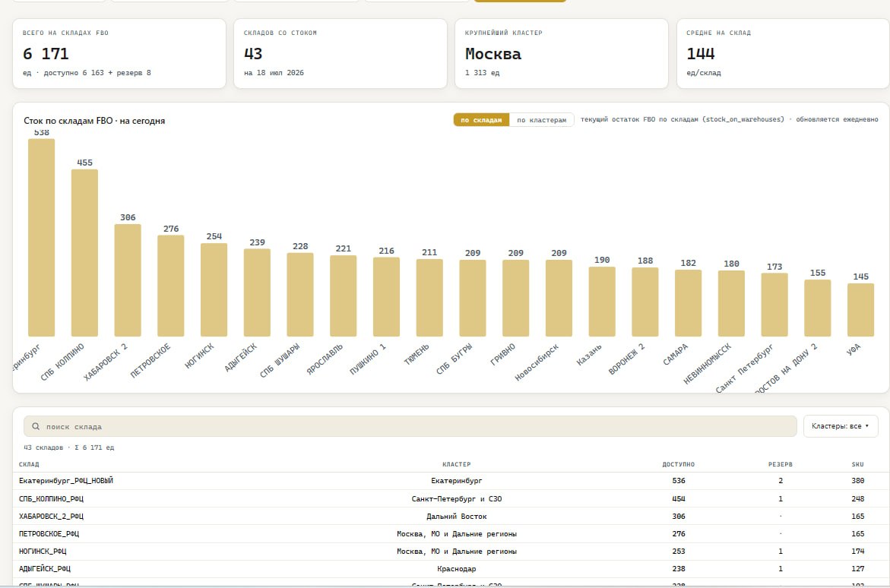
Task: Click the search magnifier icon
Action: tap(36, 426)
